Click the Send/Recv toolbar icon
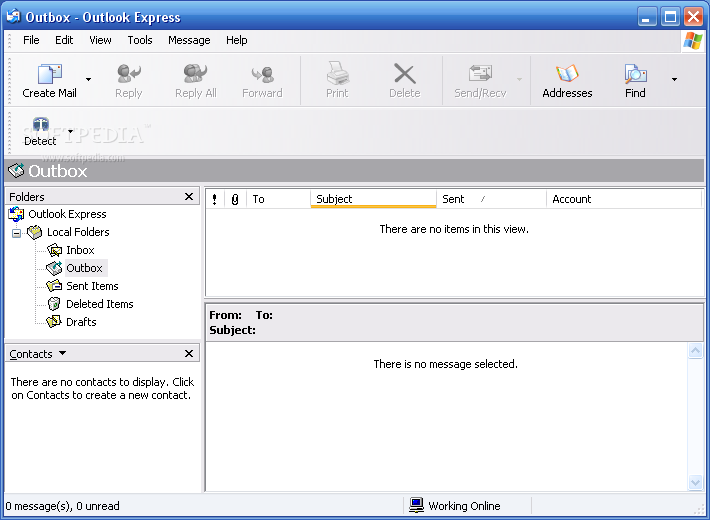 pos(480,73)
